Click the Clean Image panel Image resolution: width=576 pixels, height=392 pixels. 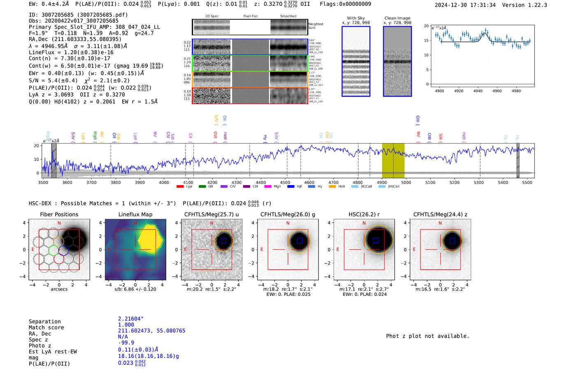click(397, 61)
